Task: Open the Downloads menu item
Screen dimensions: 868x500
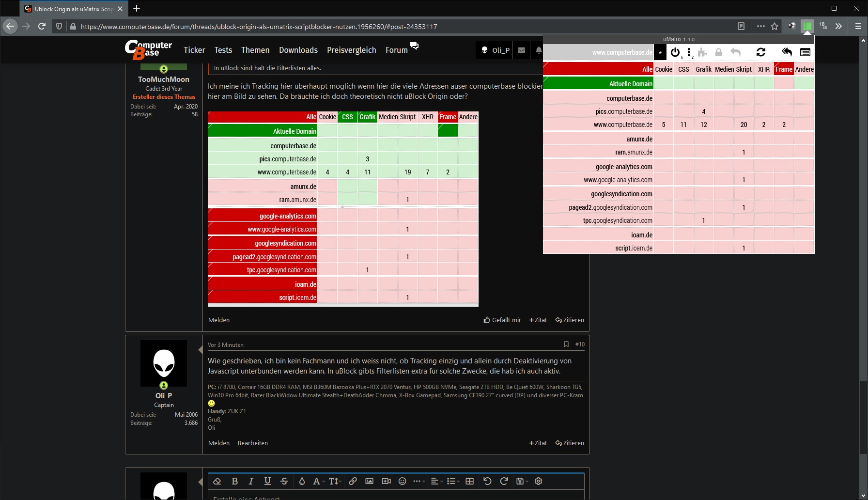Action: pyautogui.click(x=298, y=50)
